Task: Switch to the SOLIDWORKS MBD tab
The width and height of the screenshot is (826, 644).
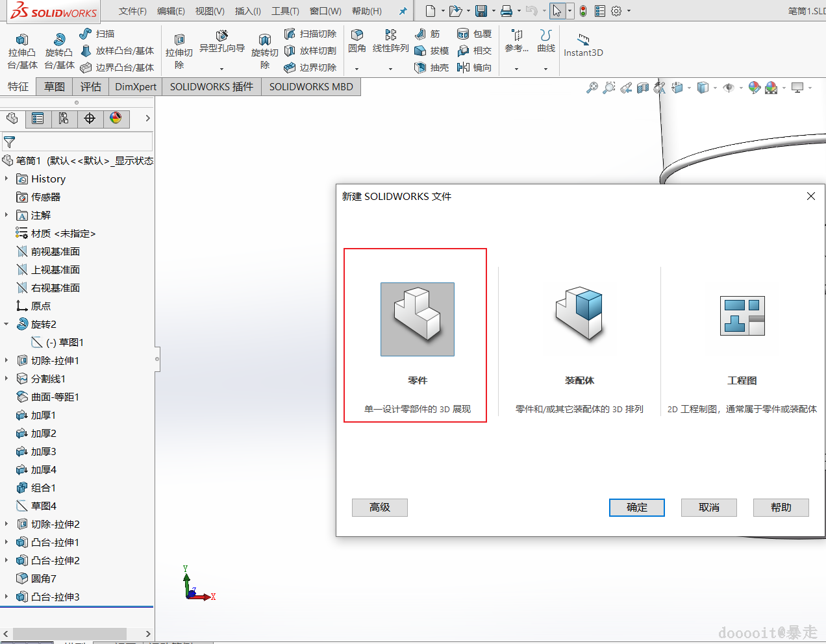Action: [311, 86]
